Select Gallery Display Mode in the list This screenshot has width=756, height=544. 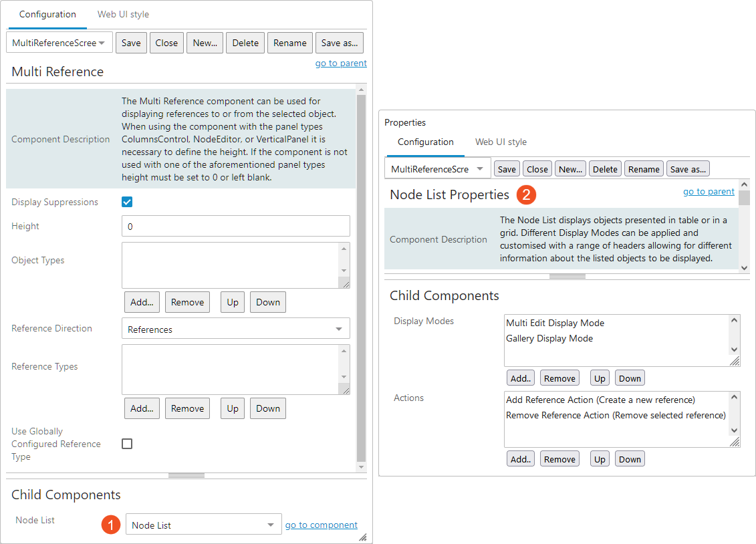coord(549,338)
